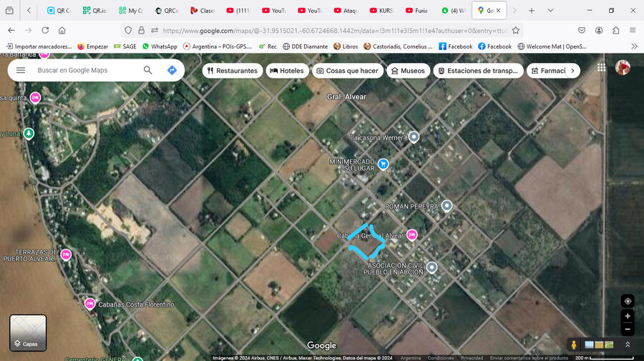
Task: Show more bookmarks with the double chevron
Action: pyautogui.click(x=634, y=46)
